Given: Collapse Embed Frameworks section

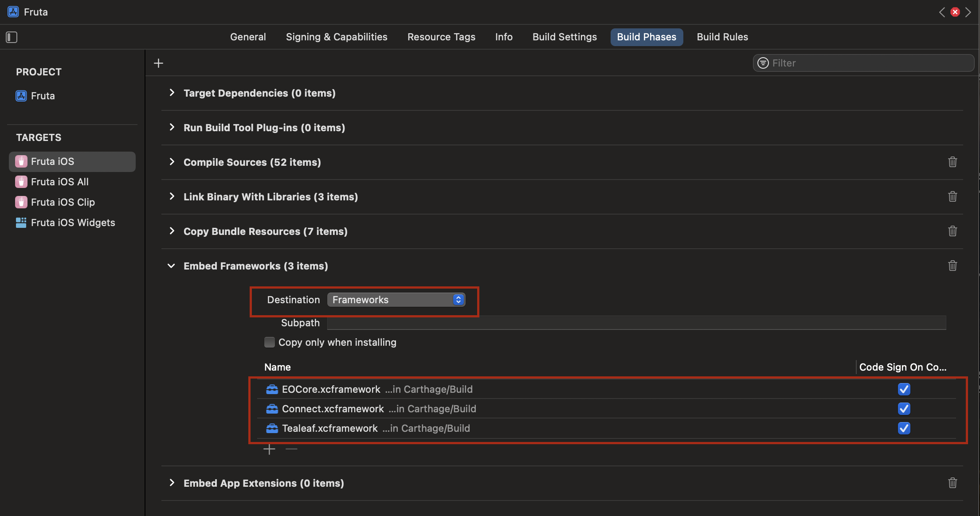Looking at the screenshot, I should coord(171,266).
